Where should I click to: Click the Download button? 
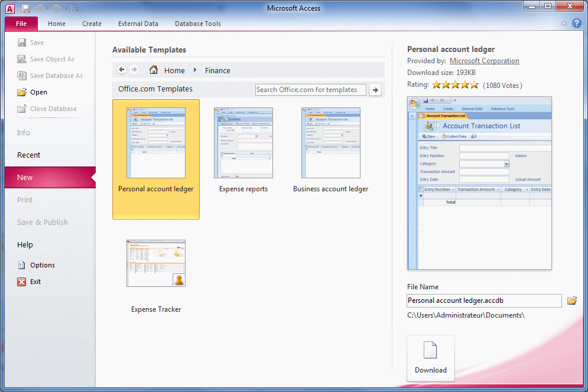430,358
